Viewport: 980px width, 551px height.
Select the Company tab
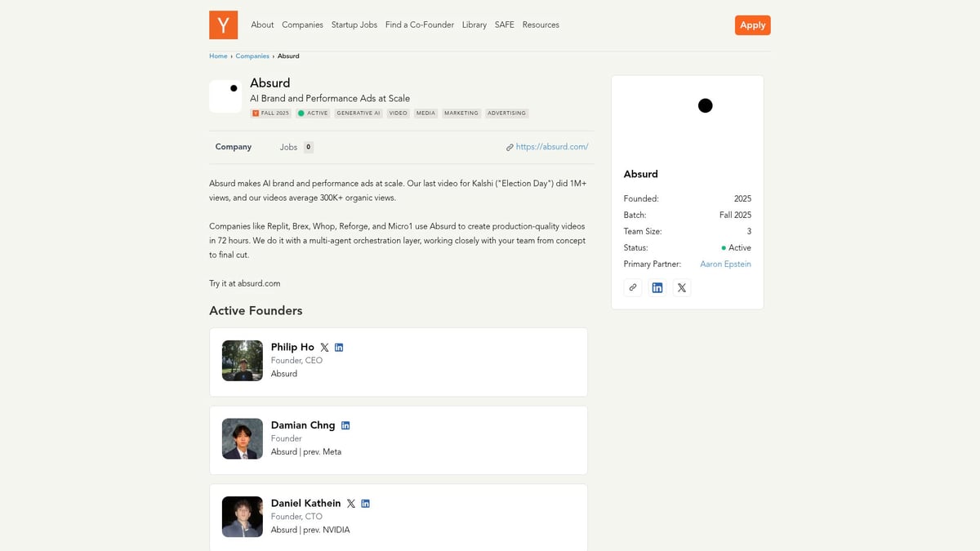pyautogui.click(x=234, y=147)
